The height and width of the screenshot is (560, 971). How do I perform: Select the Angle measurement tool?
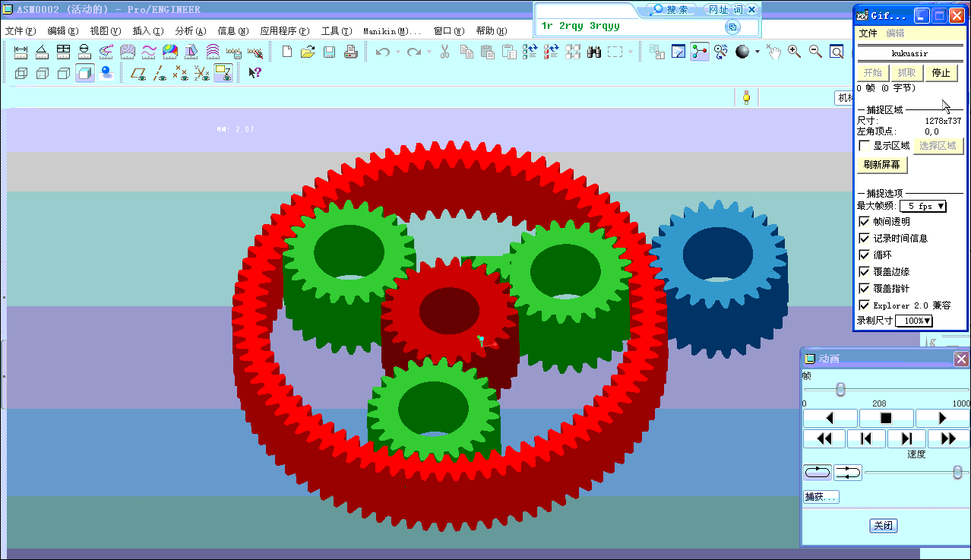click(42, 52)
